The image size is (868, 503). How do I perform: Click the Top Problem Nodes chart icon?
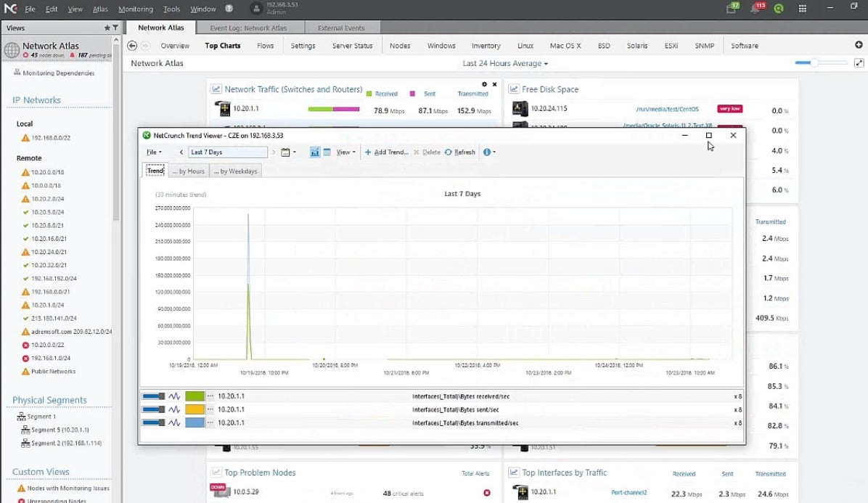point(216,473)
